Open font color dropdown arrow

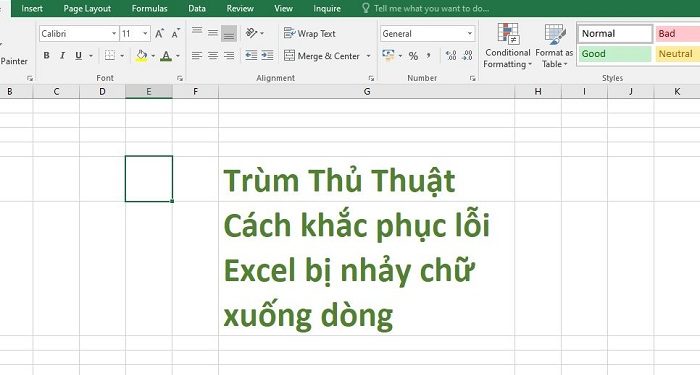(x=178, y=56)
